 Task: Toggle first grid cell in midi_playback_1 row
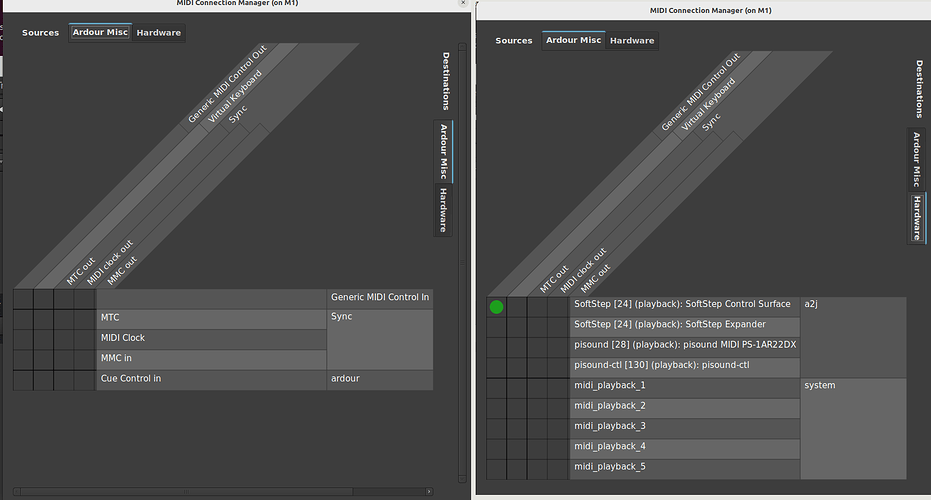click(497, 387)
